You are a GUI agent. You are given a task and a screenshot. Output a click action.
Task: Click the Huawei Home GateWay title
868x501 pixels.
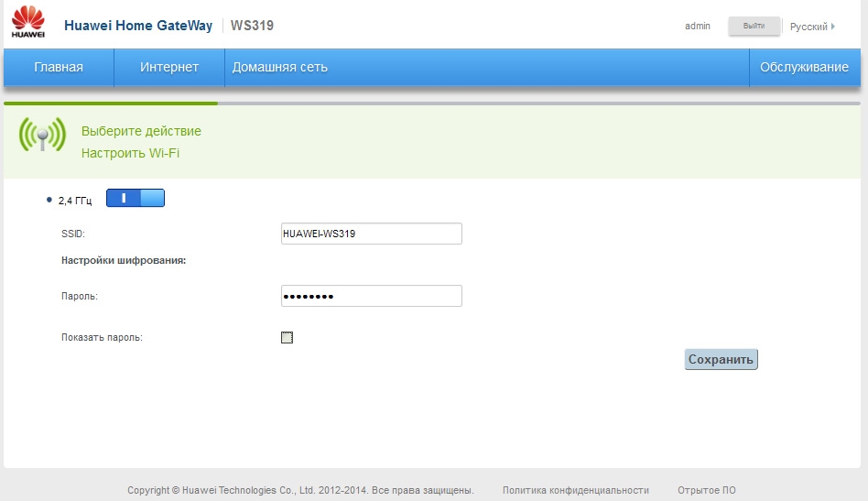pos(138,26)
